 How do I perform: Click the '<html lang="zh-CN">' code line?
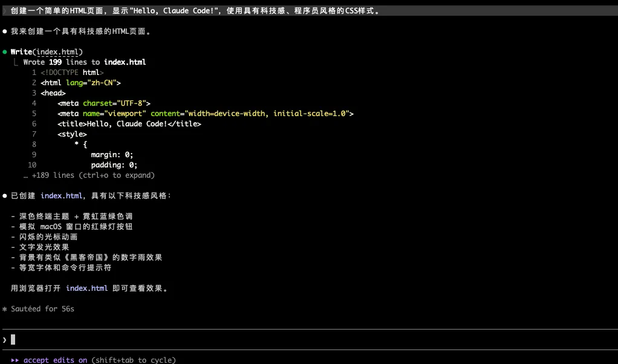pyautogui.click(x=80, y=83)
